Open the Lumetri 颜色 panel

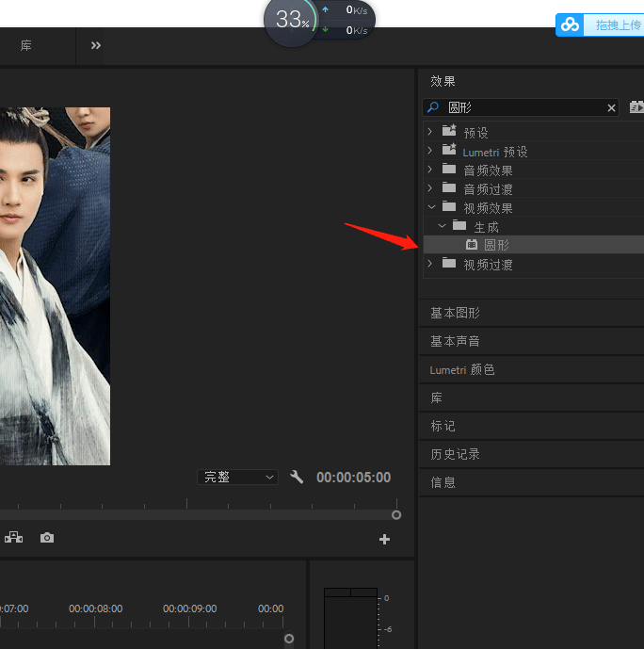461,369
